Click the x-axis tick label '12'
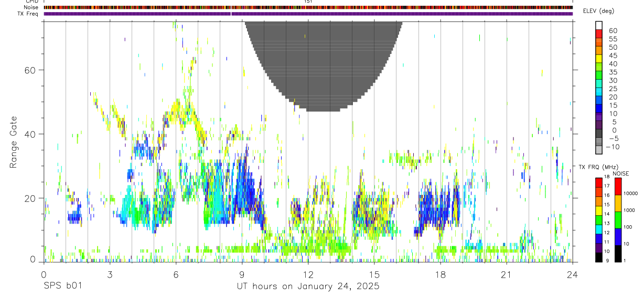Image resolution: width=644 pixels, height=297 pixels. (x=308, y=274)
